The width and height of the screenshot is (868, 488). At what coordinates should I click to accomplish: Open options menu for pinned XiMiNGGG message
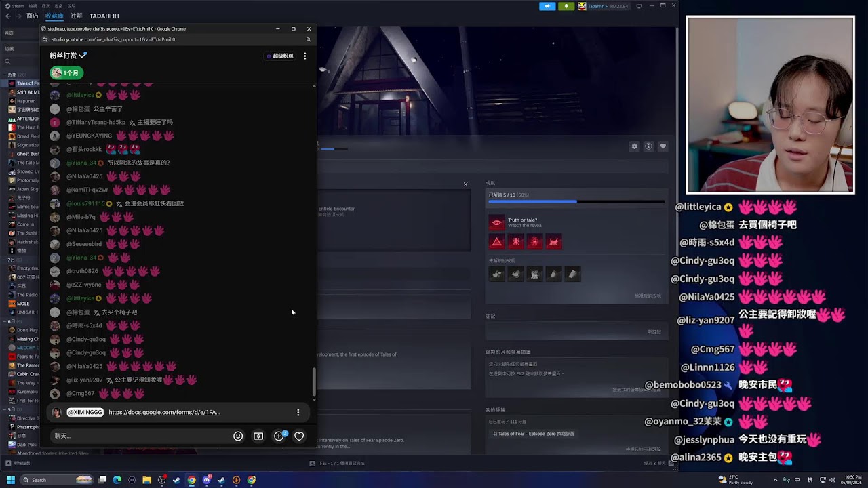(298, 412)
